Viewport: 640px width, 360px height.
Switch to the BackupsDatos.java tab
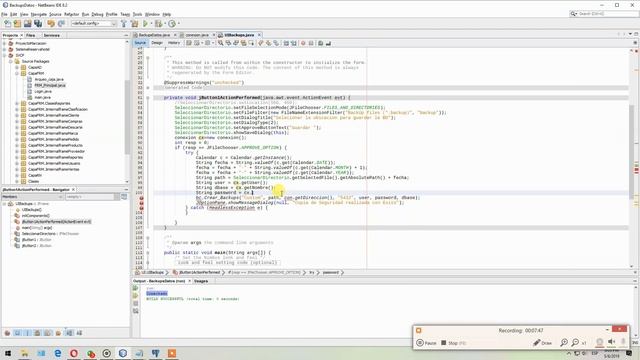[x=154, y=35]
